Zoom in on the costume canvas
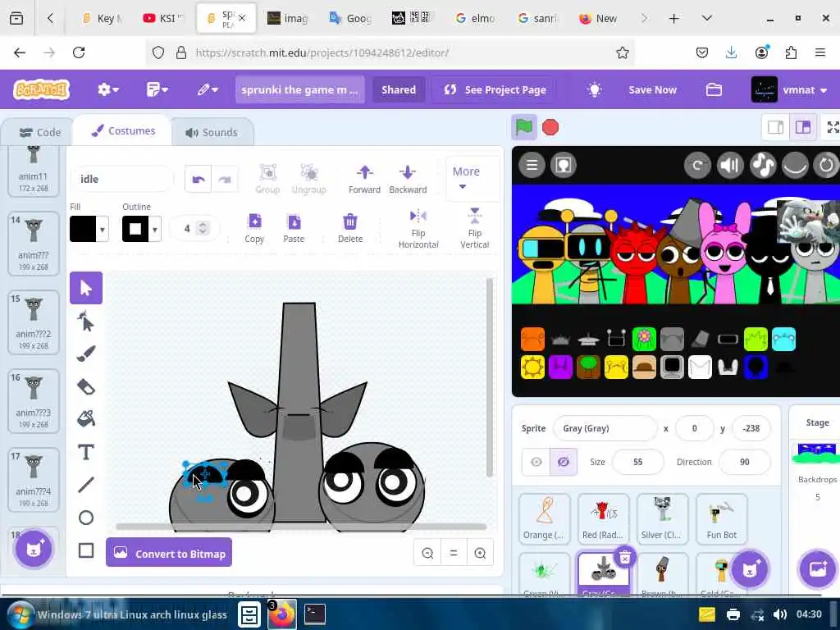The image size is (840, 630). point(480,553)
